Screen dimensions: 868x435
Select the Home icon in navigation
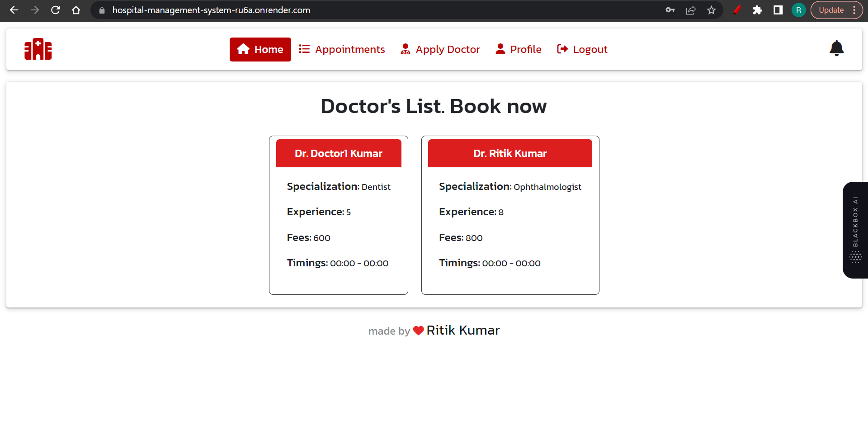tap(243, 49)
